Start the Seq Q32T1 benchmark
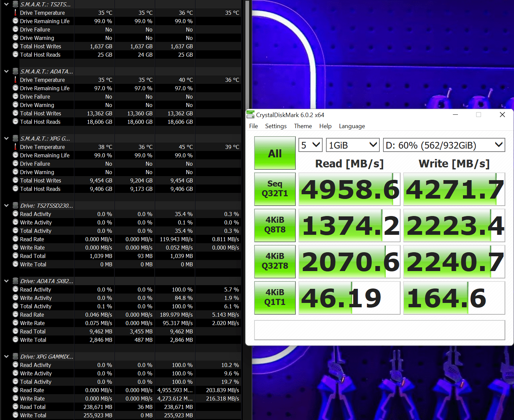Viewport: 514px width, 420px height. [x=275, y=189]
